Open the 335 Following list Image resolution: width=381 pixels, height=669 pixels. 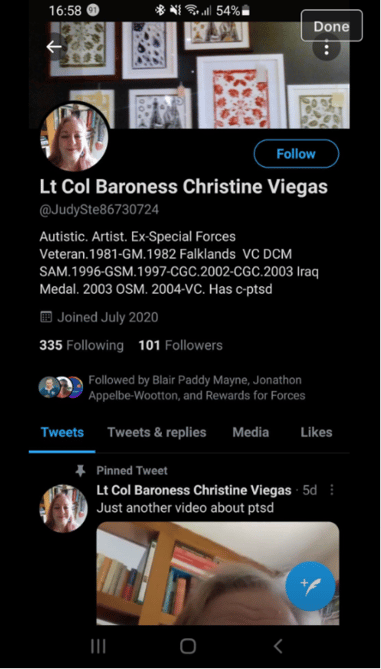(81, 345)
